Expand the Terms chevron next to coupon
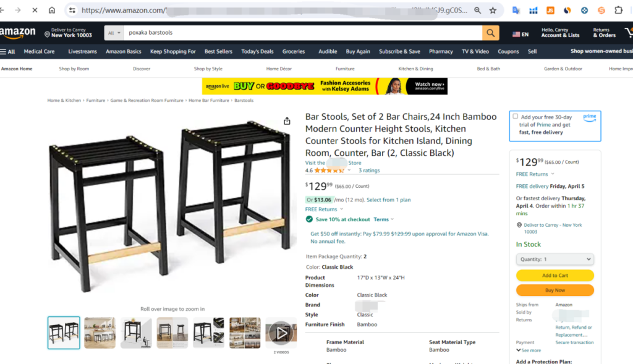 click(383, 219)
